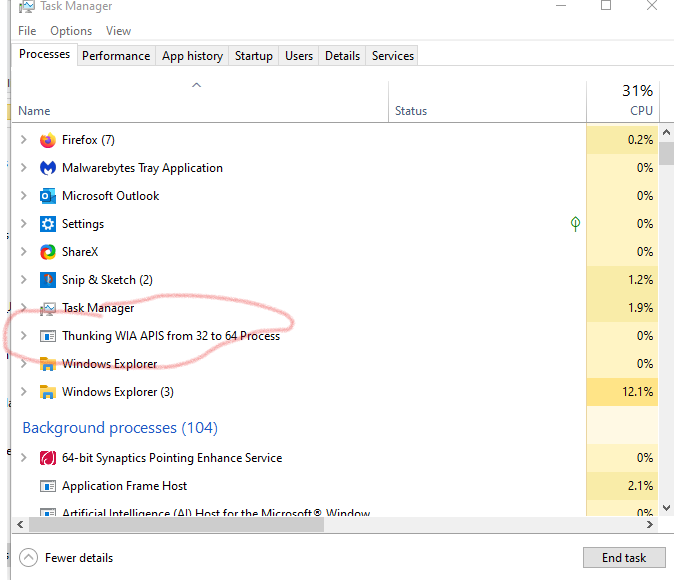Click the ShareX app icon
Screen dimensions: 674x580
point(48,252)
